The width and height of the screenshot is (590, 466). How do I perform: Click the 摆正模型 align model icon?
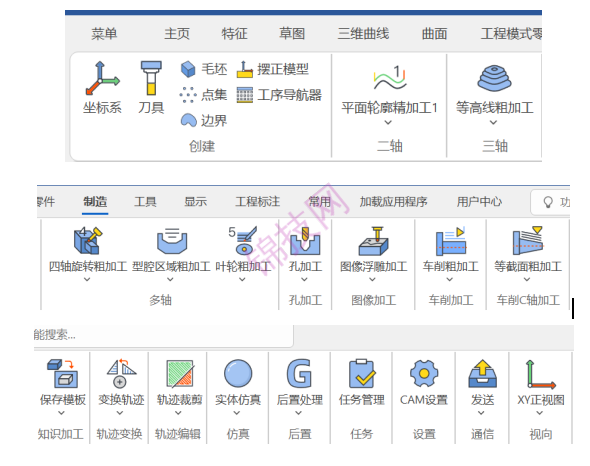pyautogui.click(x=245, y=69)
